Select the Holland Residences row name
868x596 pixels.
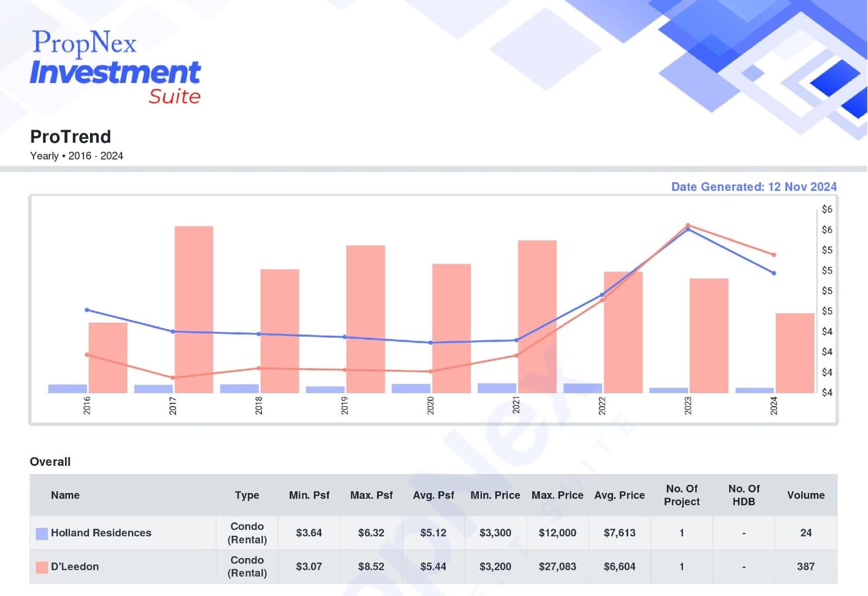point(101,533)
